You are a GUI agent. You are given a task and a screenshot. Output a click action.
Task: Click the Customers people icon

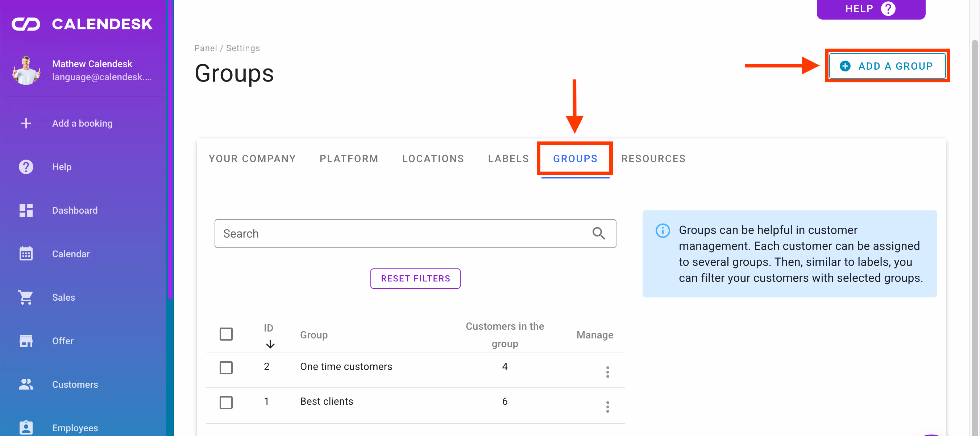(26, 384)
